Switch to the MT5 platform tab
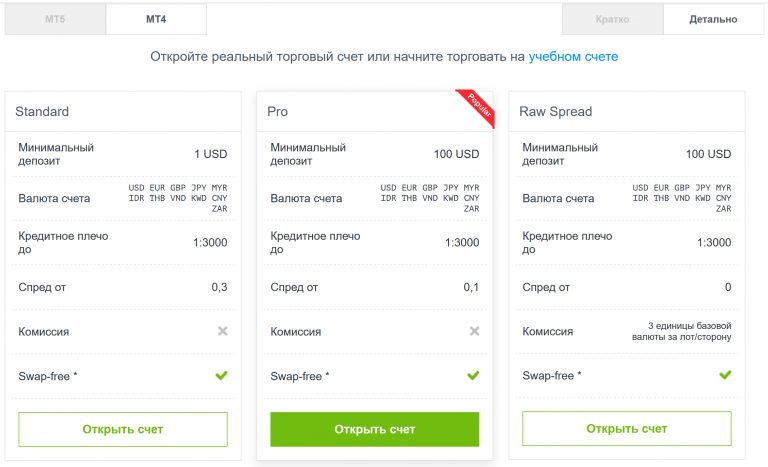This screenshot has width=768, height=467. [x=55, y=19]
